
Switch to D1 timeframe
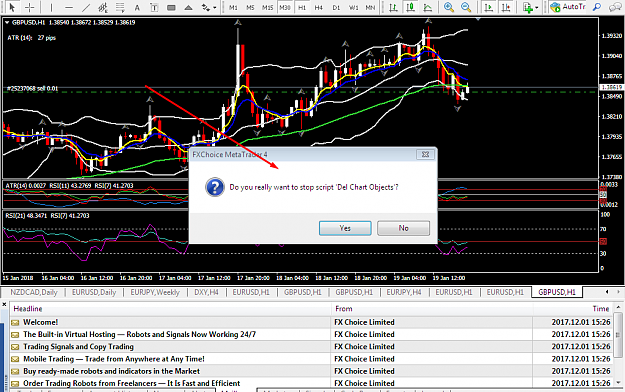click(x=336, y=7)
